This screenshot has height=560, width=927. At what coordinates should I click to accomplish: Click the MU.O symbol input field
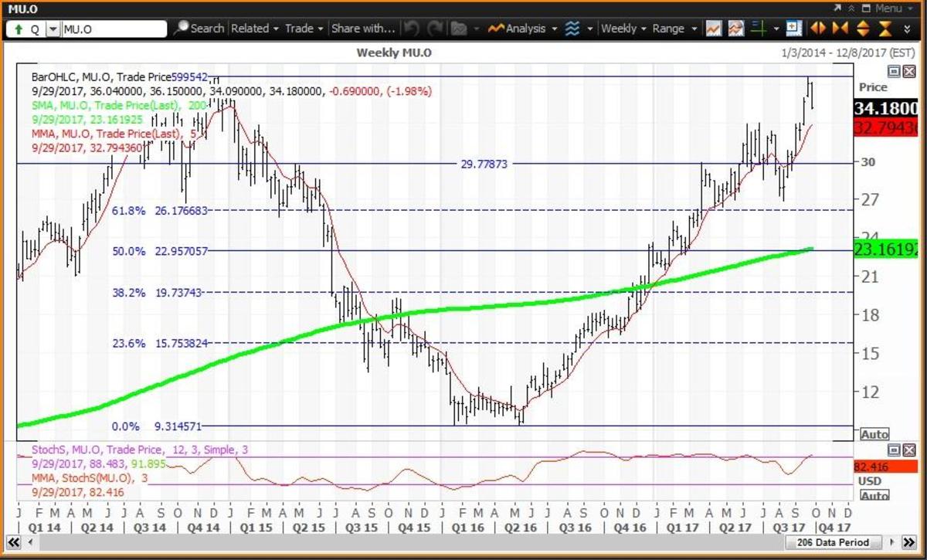coord(113,29)
